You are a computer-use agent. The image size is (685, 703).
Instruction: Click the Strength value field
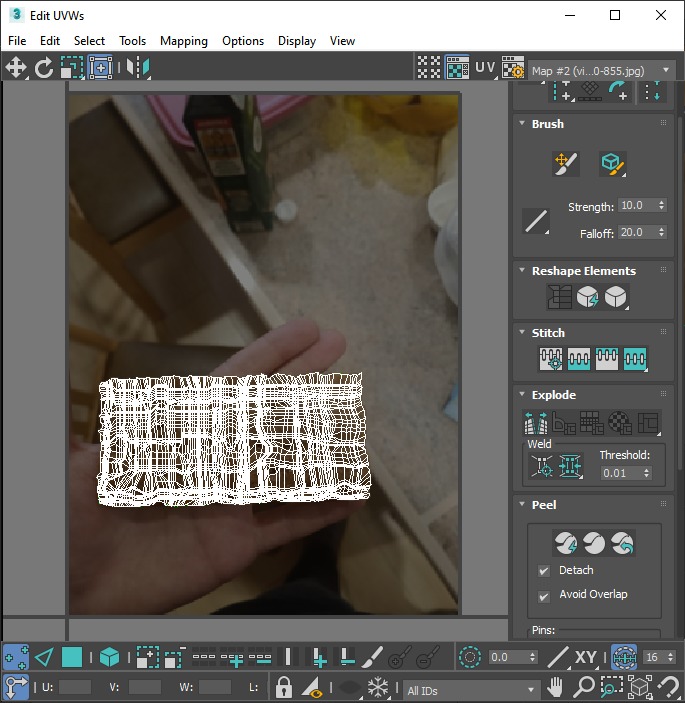tap(637, 205)
